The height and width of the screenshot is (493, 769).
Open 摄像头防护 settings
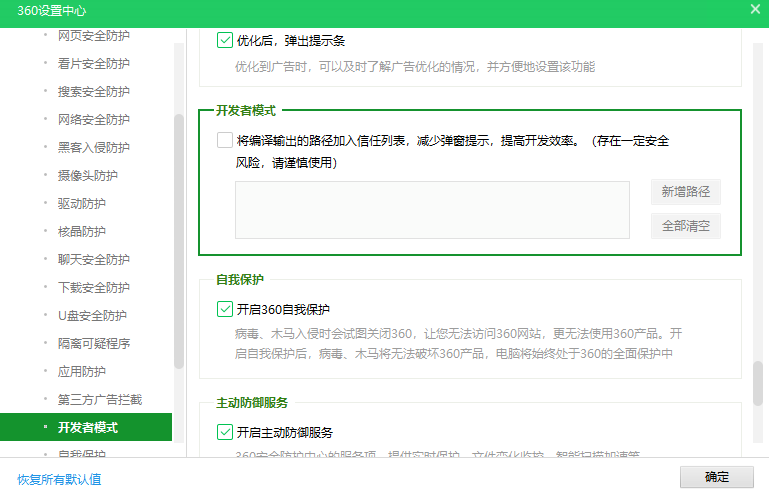click(x=88, y=176)
